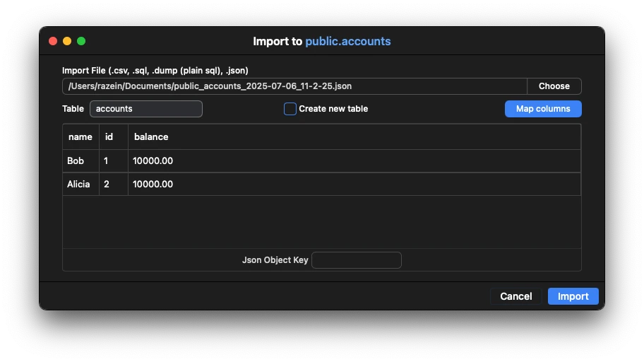Click Alicia's balance cell 10000.00
Image resolution: width=644 pixels, height=362 pixels.
(354, 184)
